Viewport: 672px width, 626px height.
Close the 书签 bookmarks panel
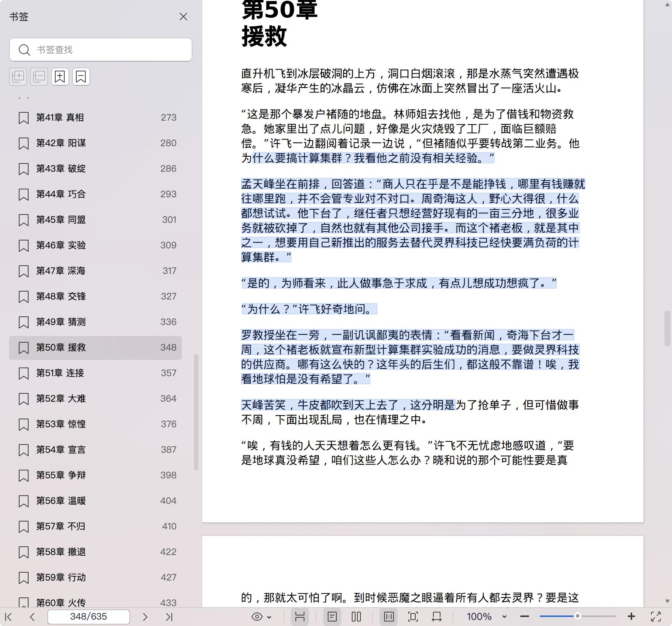(183, 17)
